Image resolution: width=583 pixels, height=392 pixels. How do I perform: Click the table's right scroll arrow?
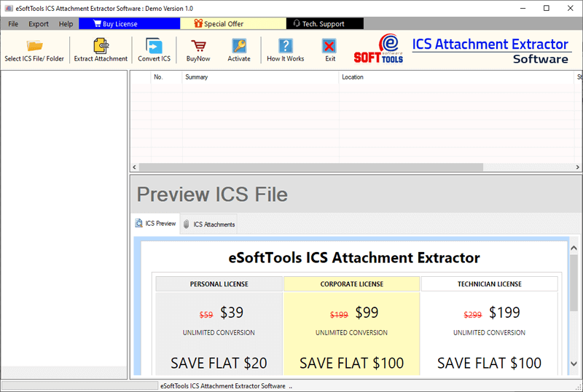(577, 168)
